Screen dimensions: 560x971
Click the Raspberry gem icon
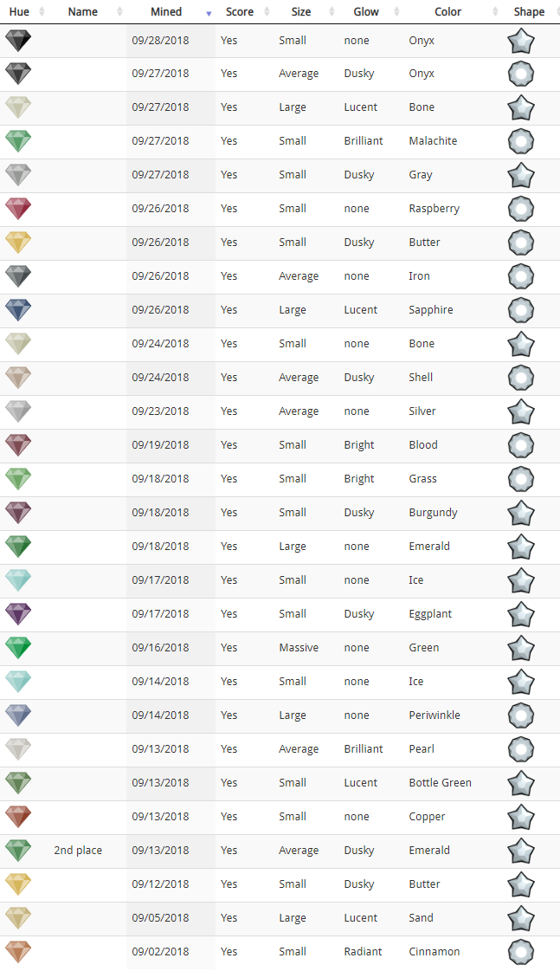(18, 209)
